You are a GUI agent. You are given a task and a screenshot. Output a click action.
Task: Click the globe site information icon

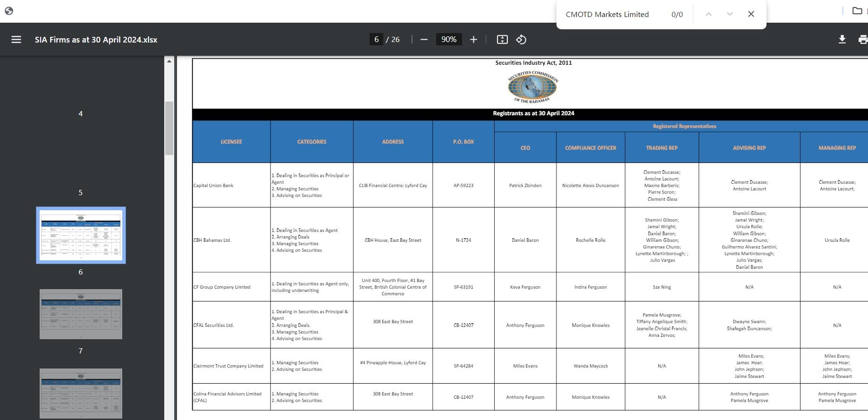(x=8, y=10)
